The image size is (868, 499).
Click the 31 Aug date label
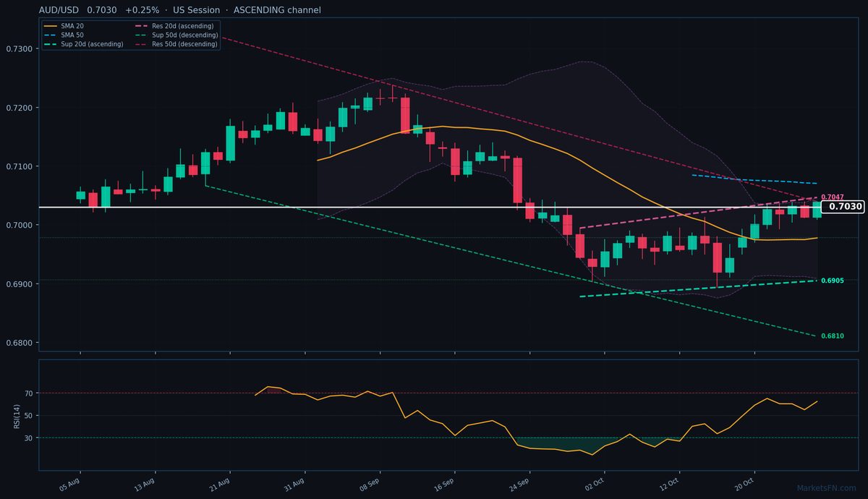click(294, 483)
